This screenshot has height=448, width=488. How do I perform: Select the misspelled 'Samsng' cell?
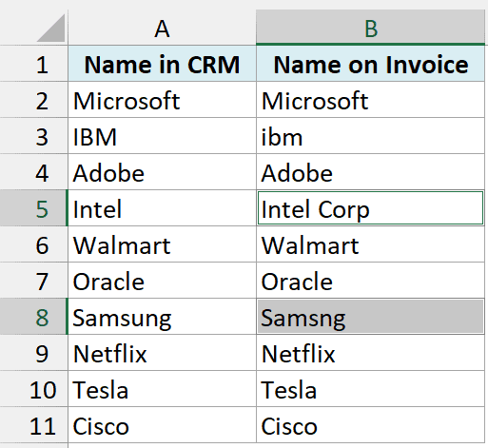pyautogui.click(x=370, y=317)
